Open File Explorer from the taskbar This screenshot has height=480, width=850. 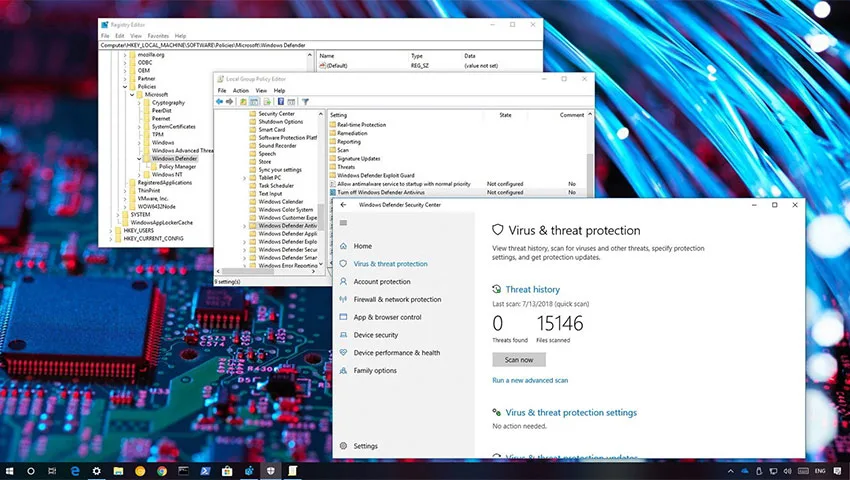tap(118, 471)
